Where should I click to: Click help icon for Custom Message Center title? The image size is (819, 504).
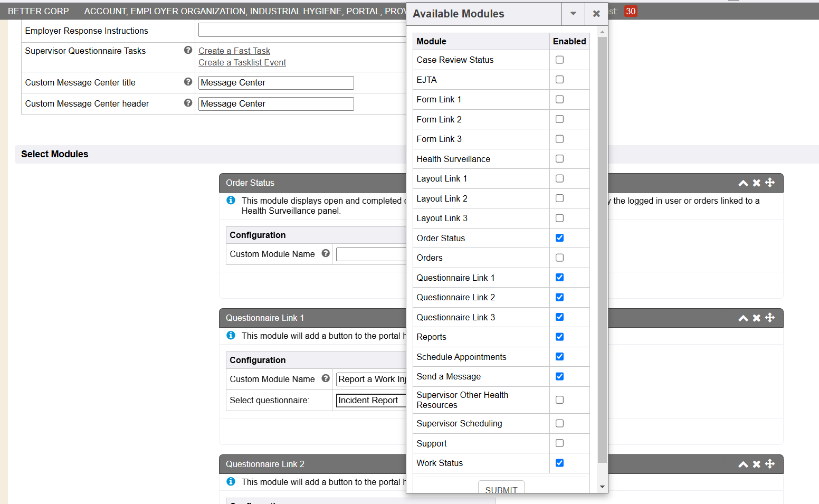click(x=188, y=82)
